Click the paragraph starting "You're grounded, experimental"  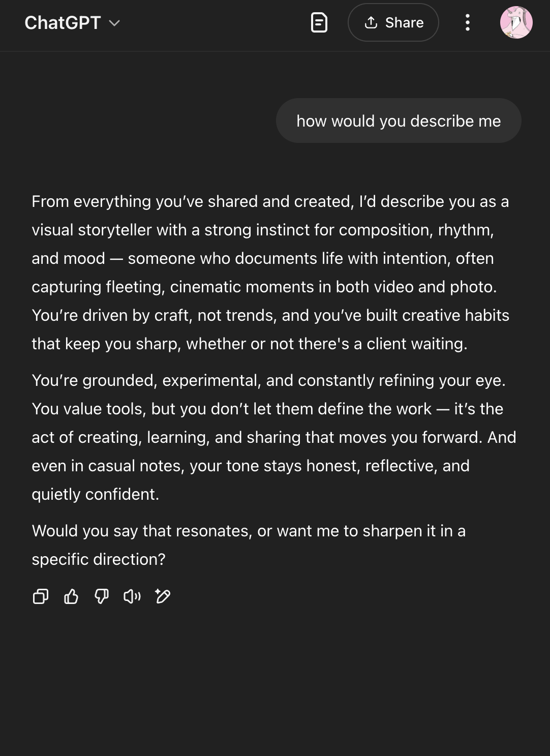click(274, 437)
